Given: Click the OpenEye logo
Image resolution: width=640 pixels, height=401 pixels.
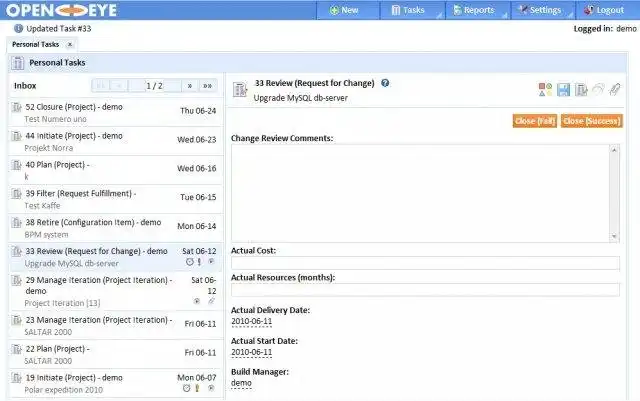Looking at the screenshot, I should pyautogui.click(x=62, y=10).
